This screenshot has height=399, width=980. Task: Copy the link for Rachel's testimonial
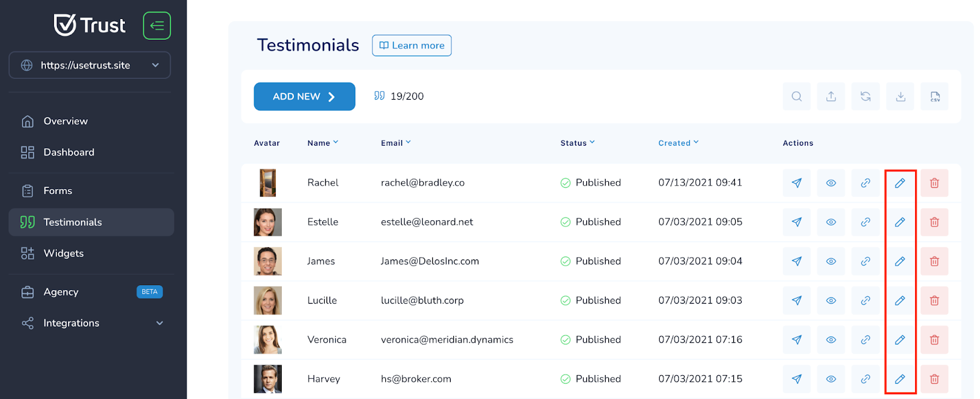(865, 183)
